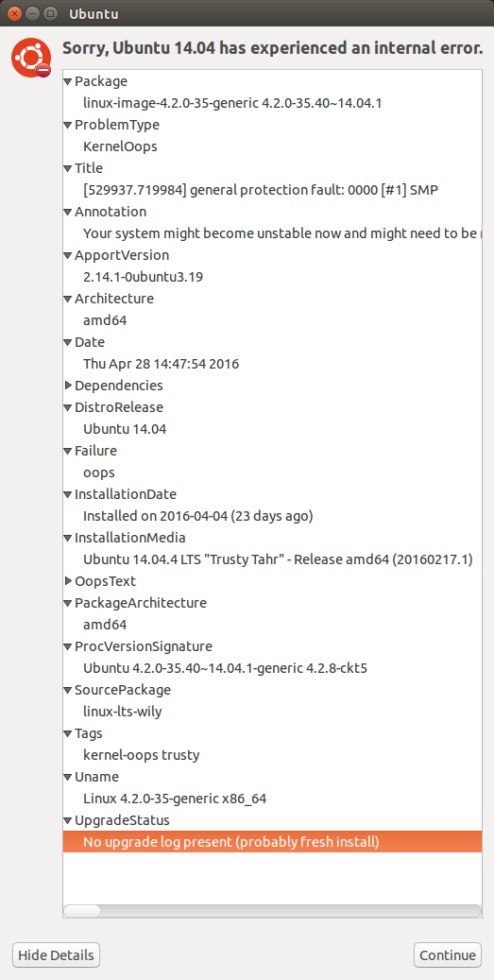Image resolution: width=494 pixels, height=980 pixels.
Task: Select the Trusty Tahr installation media row
Action: point(272,559)
